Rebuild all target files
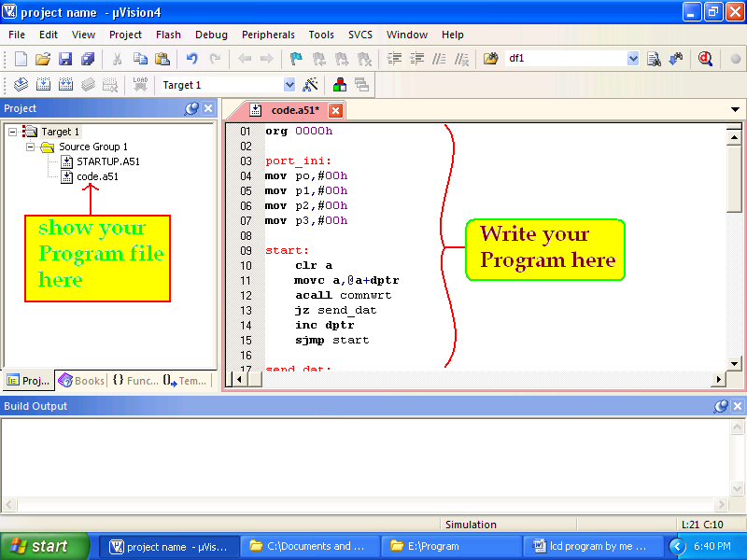Viewport: 747px width, 560px height. [65, 84]
